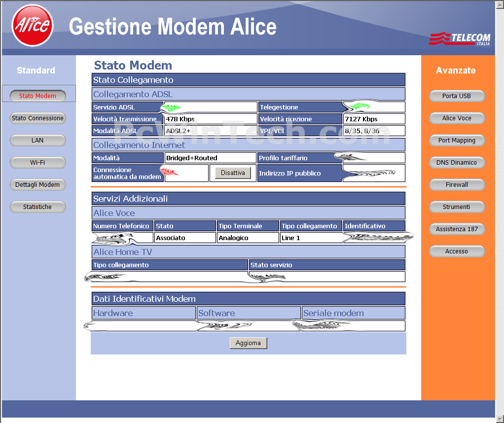Open the Accesso page
504x423 pixels.
coord(457,251)
